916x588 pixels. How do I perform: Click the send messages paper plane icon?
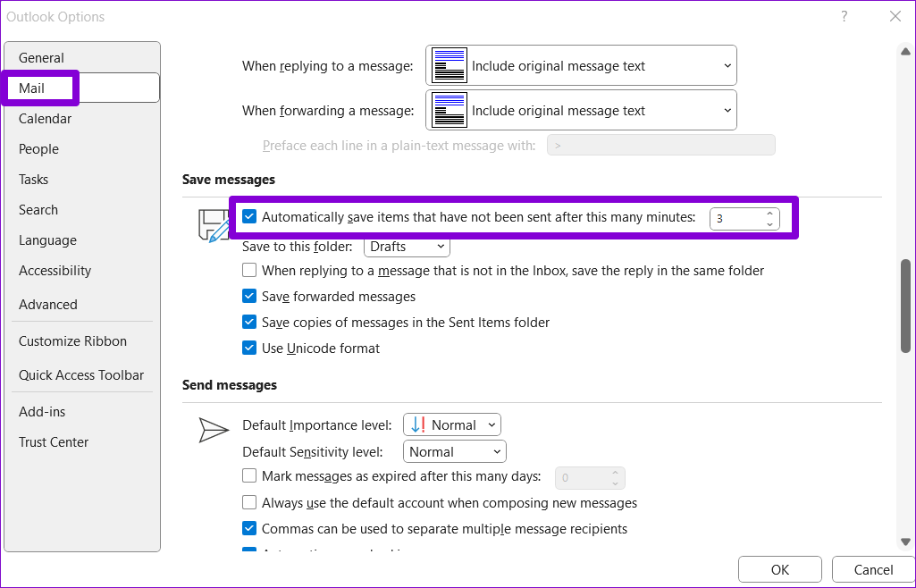[x=214, y=431]
